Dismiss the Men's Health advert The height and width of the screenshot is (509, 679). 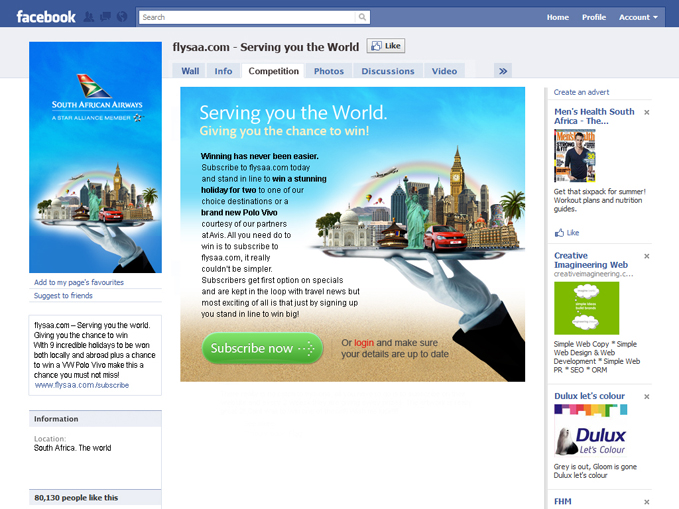647,112
